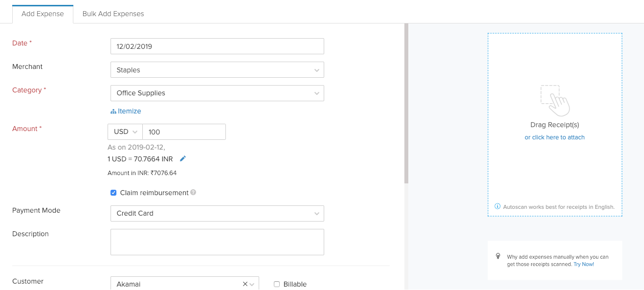Click the pencil icon to edit exchange rate
644x290 pixels.
point(183,159)
